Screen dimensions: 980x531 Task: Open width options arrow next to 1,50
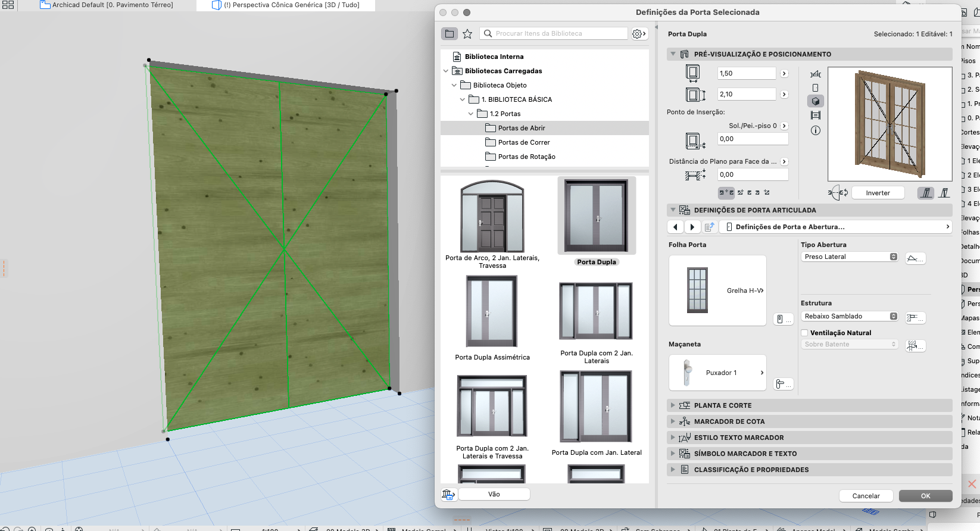coord(784,74)
